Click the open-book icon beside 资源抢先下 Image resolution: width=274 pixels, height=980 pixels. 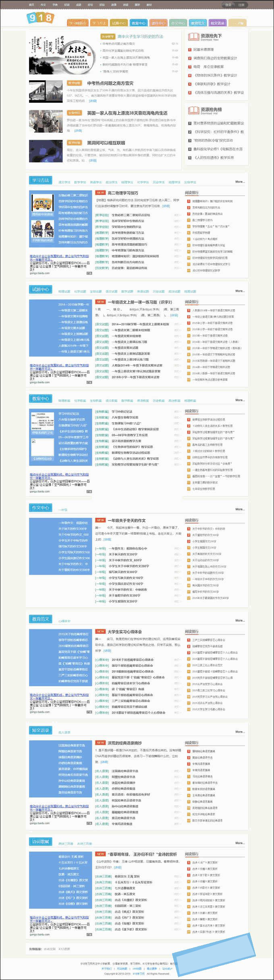coord(193,37)
